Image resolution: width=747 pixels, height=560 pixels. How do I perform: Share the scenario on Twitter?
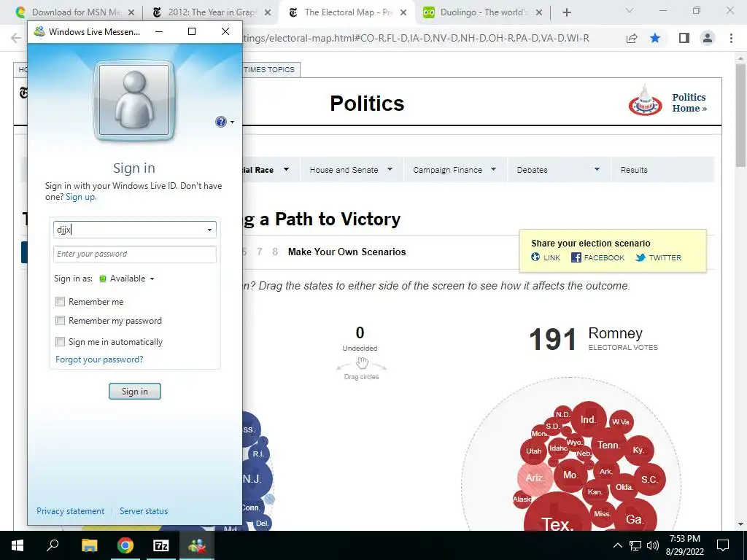tap(659, 257)
